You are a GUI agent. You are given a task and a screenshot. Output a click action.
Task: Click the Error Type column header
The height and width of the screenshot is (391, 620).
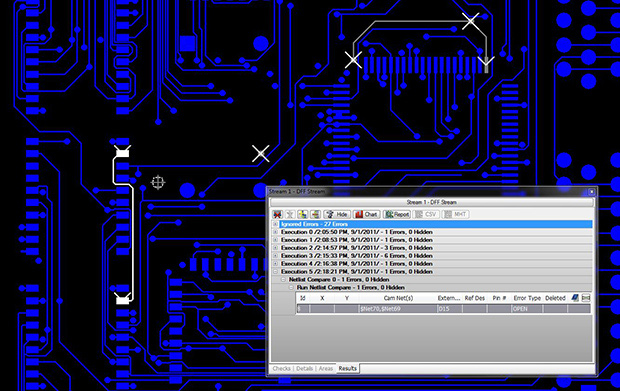527,298
